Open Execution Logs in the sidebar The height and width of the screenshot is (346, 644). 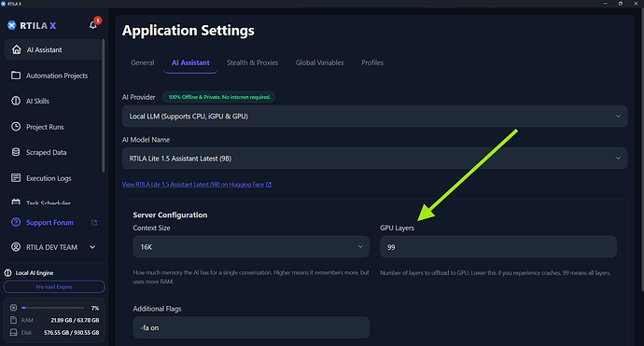pos(53,178)
